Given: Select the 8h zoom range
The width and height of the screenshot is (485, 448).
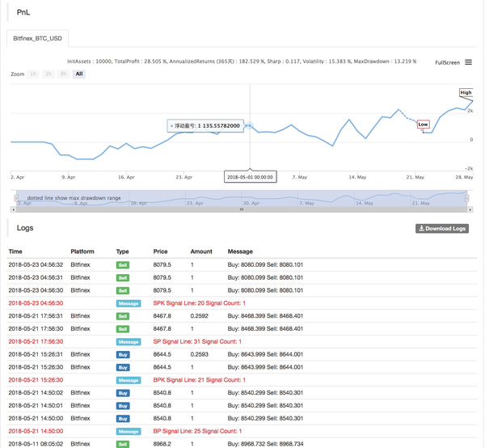Looking at the screenshot, I should coord(64,74).
